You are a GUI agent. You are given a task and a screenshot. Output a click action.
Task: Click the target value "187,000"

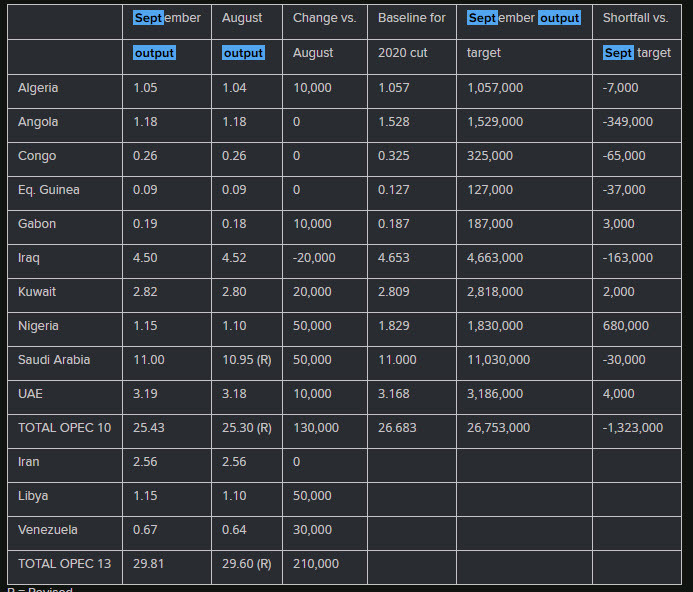[490, 224]
